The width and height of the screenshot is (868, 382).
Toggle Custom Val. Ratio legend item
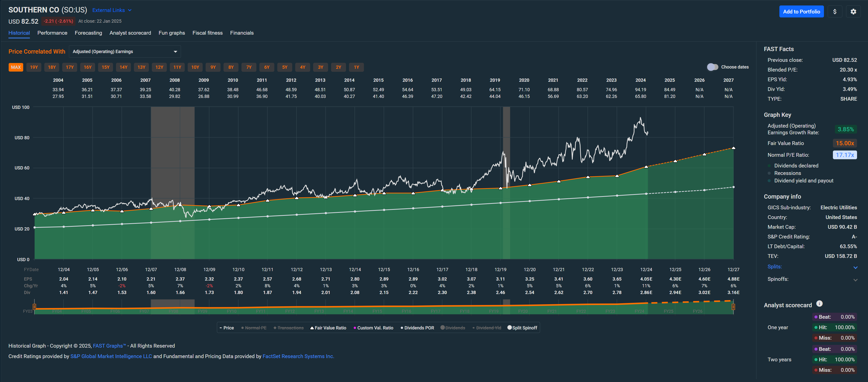pyautogui.click(x=373, y=328)
